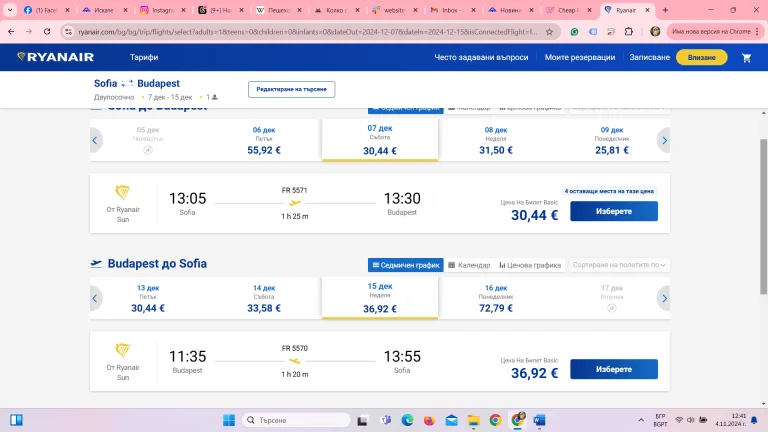
Task: Open Windows Start menu
Action: (x=229, y=420)
